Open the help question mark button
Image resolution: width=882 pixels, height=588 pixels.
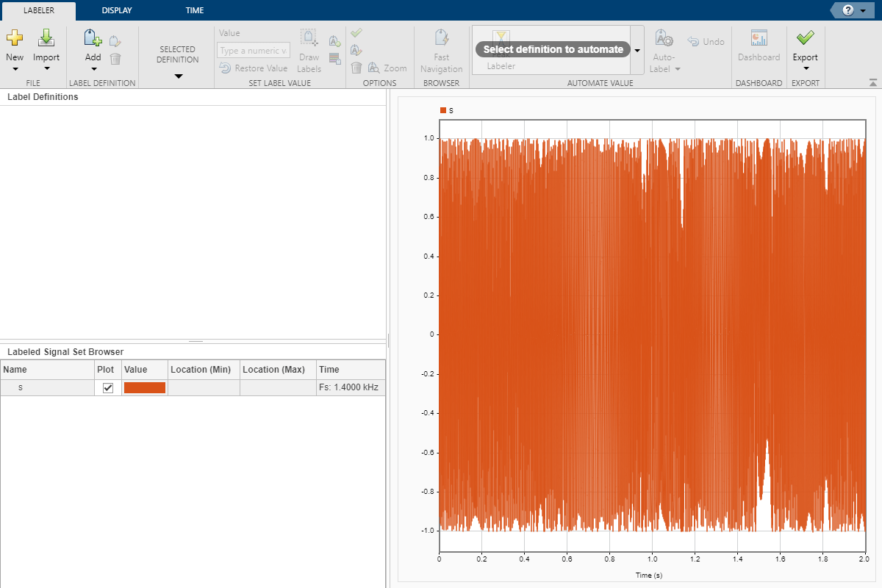point(848,10)
